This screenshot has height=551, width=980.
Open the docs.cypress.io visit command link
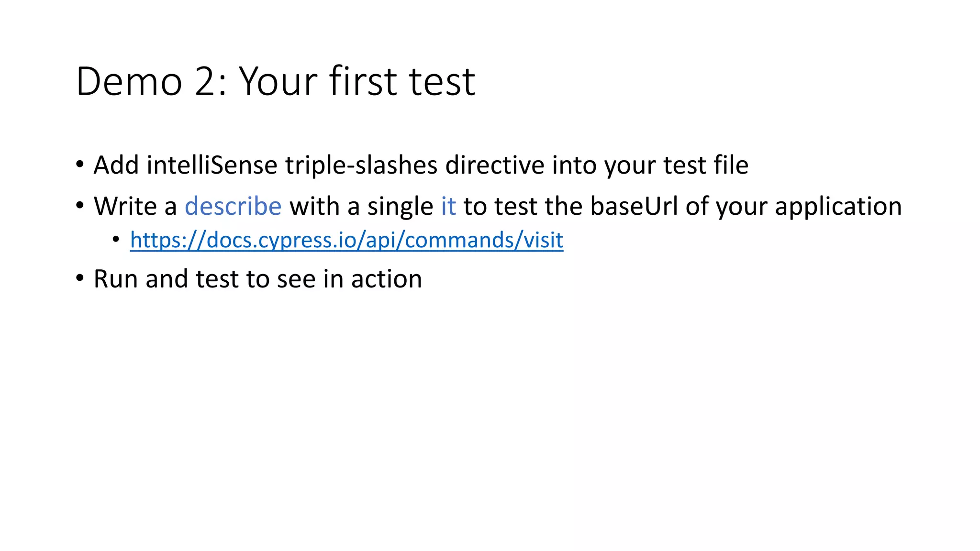346,240
